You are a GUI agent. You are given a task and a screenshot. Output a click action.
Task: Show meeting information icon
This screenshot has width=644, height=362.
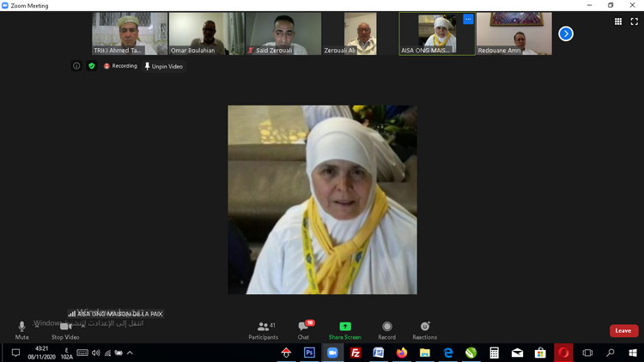click(76, 66)
